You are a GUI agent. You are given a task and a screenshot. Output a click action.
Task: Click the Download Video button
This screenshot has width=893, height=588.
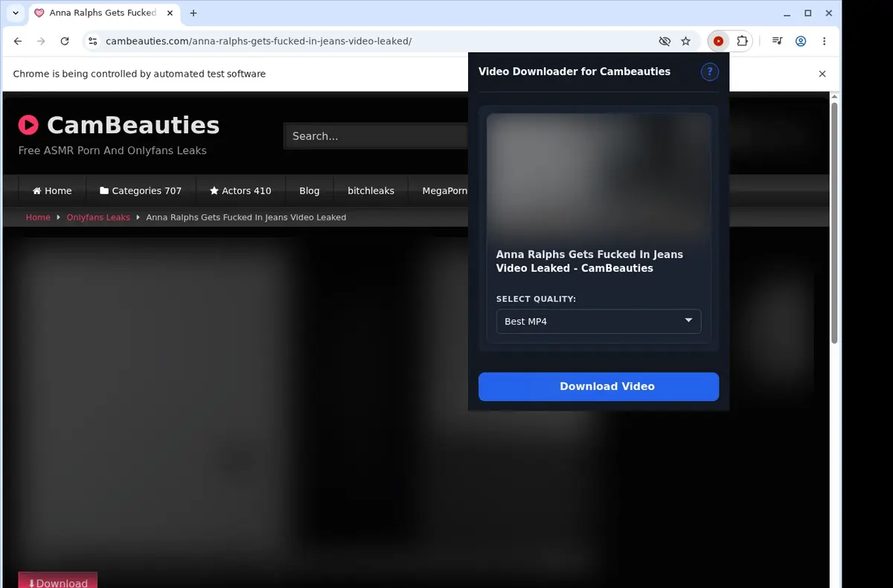(x=598, y=386)
